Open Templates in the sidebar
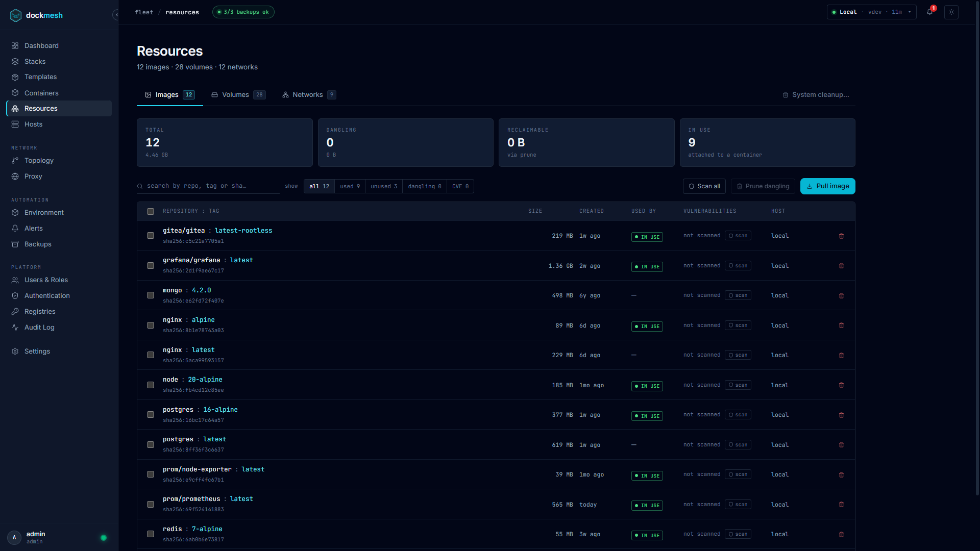Screen dimensions: 980x551 [59, 77]
